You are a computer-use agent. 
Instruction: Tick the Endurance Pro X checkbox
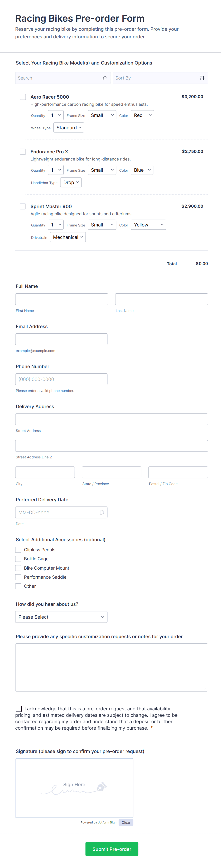[23, 152]
